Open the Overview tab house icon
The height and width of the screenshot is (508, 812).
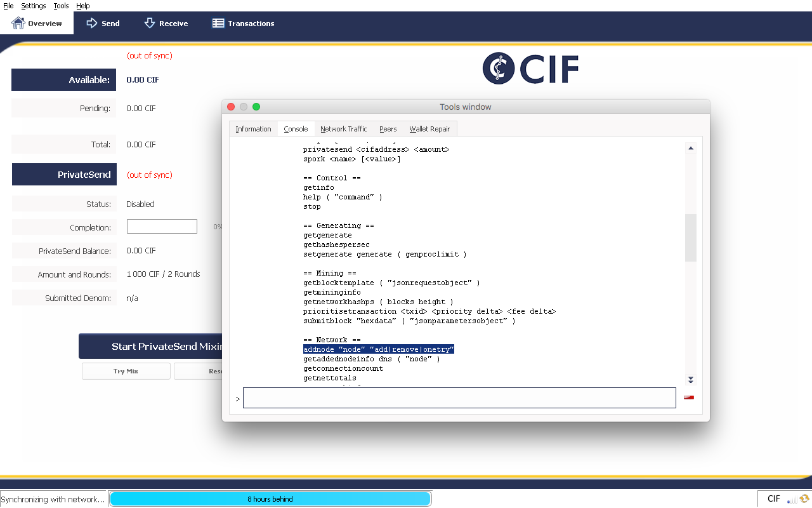18,23
